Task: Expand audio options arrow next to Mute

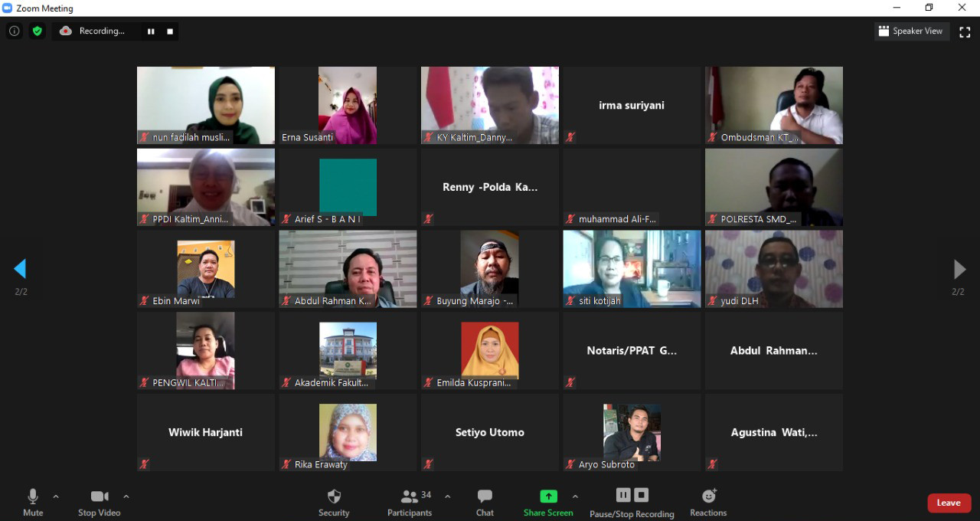Action: 56,496
